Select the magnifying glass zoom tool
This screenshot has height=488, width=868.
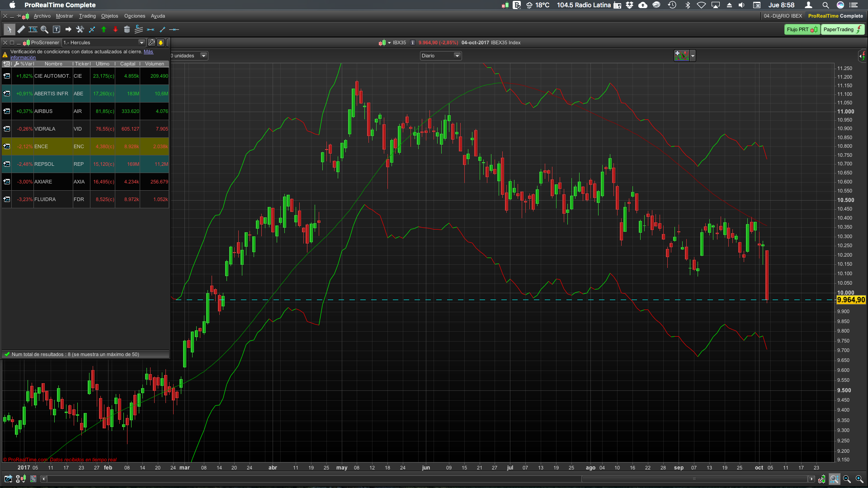point(44,29)
